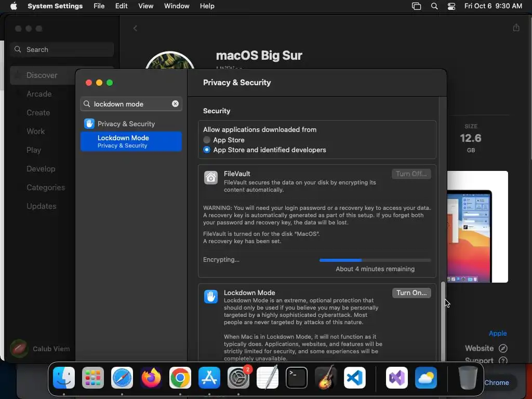
Task: Open Google Chrome in the dock
Action: coord(180,378)
